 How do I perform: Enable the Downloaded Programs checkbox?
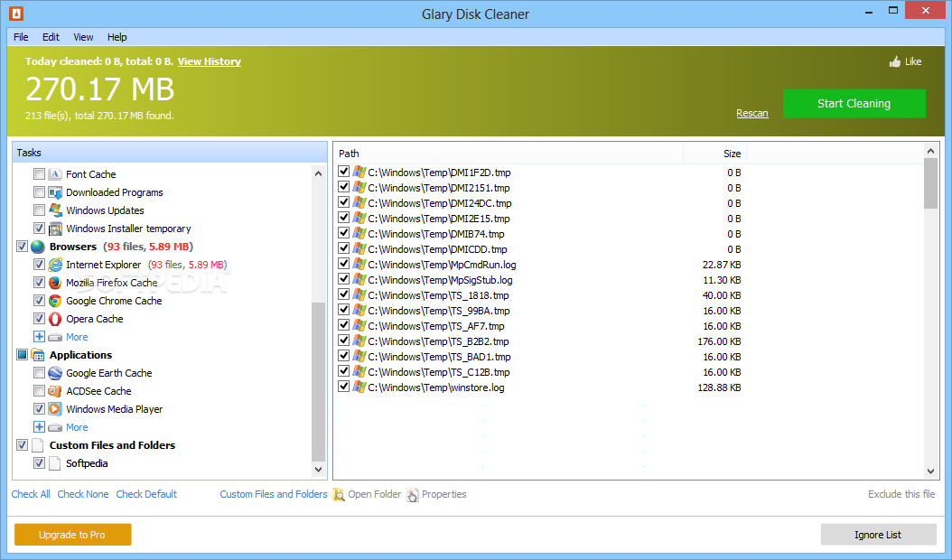40,192
